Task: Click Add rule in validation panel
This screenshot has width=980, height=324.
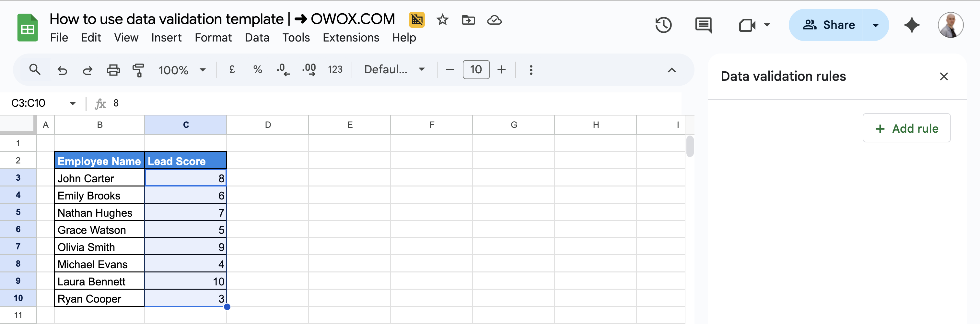Action: click(x=906, y=128)
